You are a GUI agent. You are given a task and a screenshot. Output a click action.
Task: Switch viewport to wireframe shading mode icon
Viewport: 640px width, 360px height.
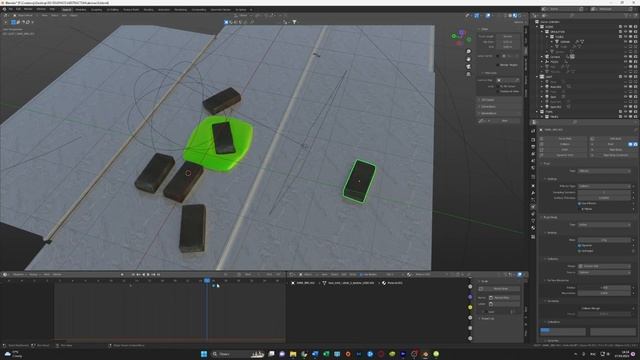tap(505, 16)
